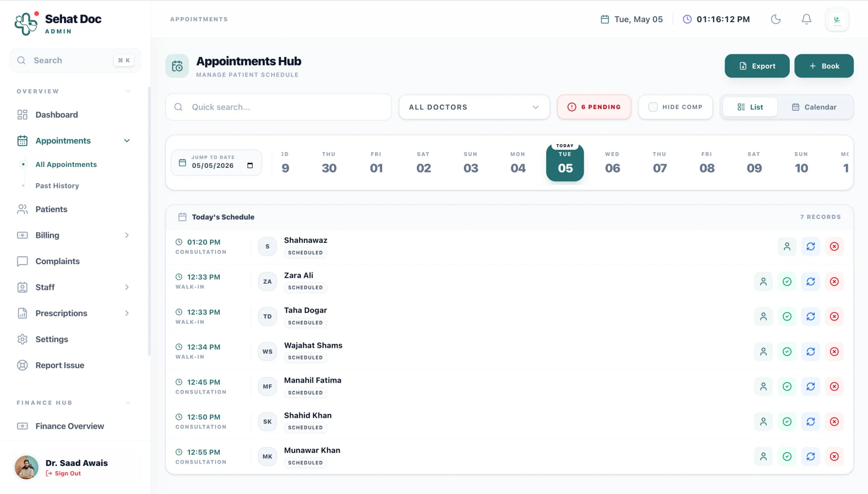Open notifications bell
868x494 pixels.
coord(807,19)
